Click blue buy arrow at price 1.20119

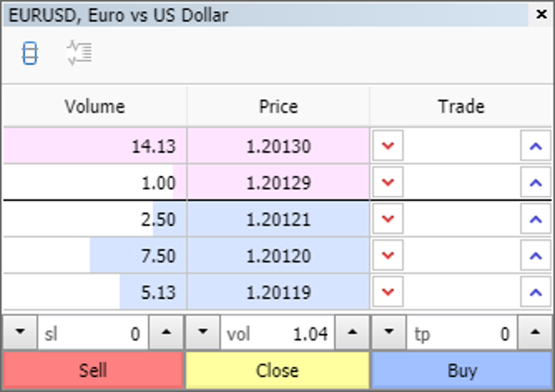pyautogui.click(x=536, y=292)
